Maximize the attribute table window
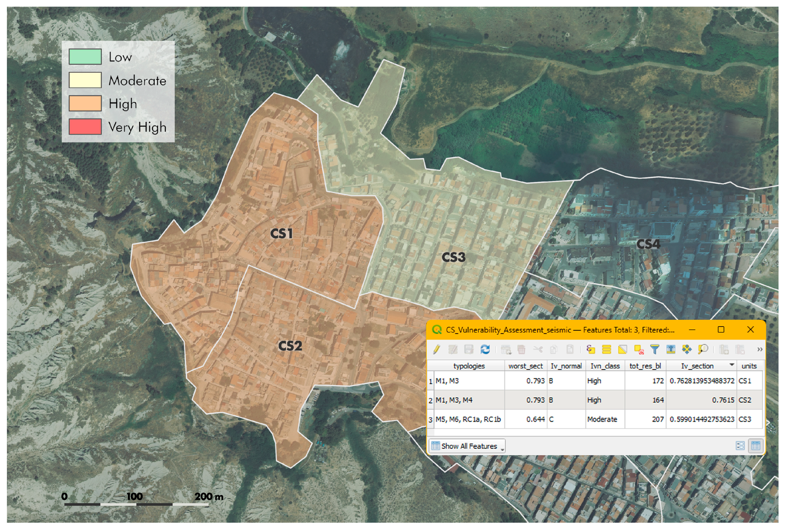This screenshot has width=787, height=532. coord(721,330)
